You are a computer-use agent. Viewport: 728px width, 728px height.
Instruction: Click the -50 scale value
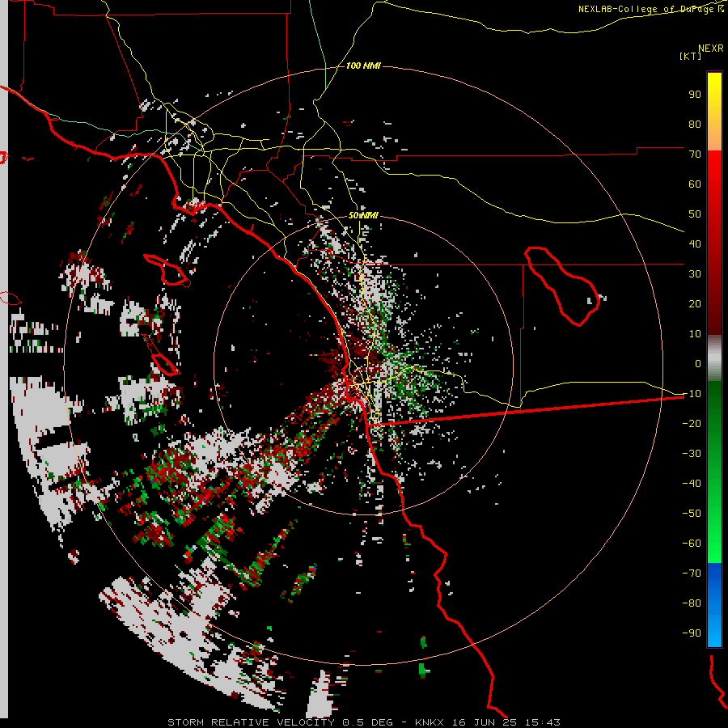[x=692, y=513]
